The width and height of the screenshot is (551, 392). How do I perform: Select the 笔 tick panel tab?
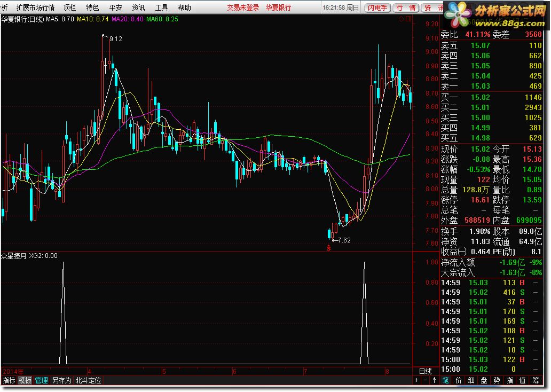pyautogui.click(x=446, y=380)
